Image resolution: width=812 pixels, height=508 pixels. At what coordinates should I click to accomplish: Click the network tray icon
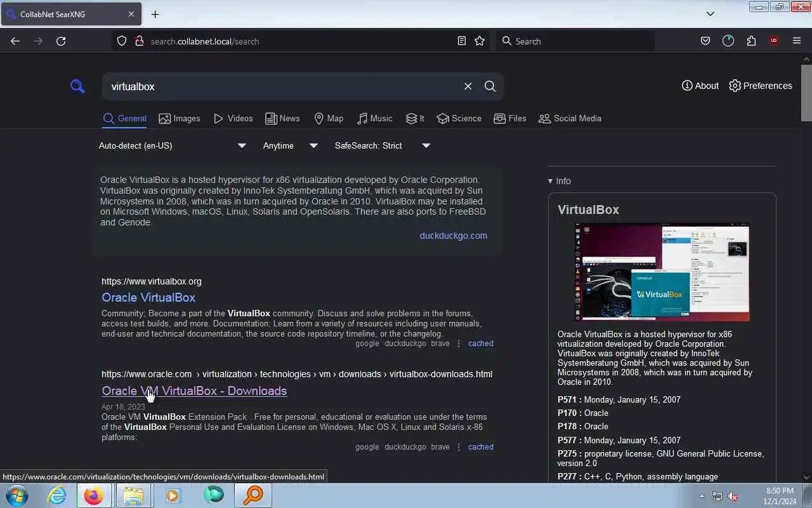click(717, 496)
